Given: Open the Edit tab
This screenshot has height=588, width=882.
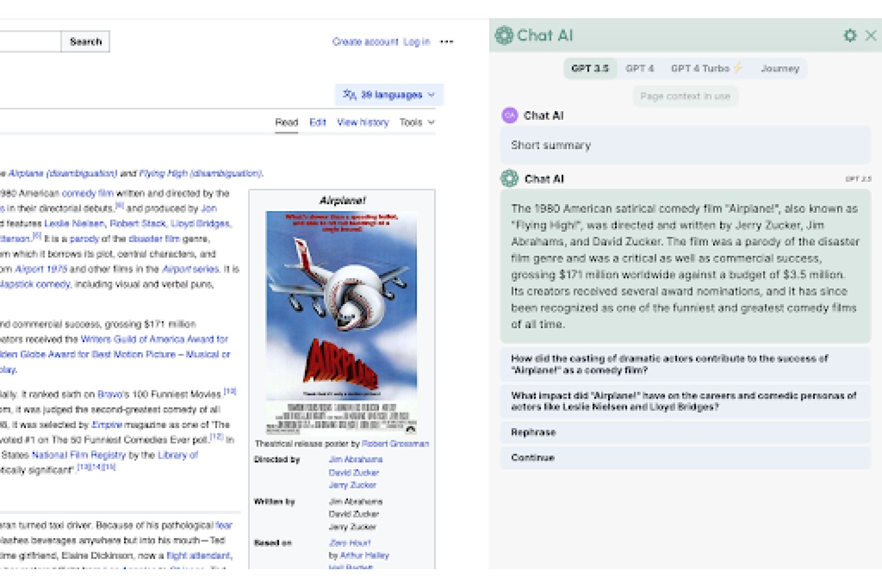Looking at the screenshot, I should [318, 122].
